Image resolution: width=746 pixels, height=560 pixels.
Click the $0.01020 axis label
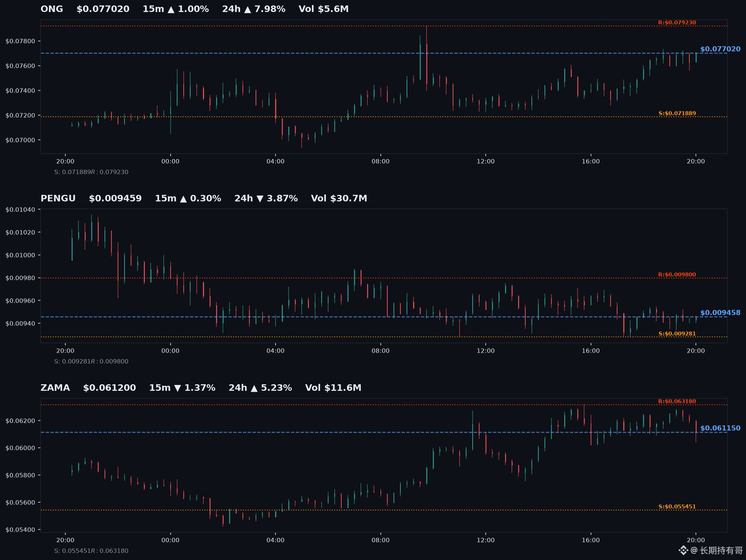tap(21, 232)
